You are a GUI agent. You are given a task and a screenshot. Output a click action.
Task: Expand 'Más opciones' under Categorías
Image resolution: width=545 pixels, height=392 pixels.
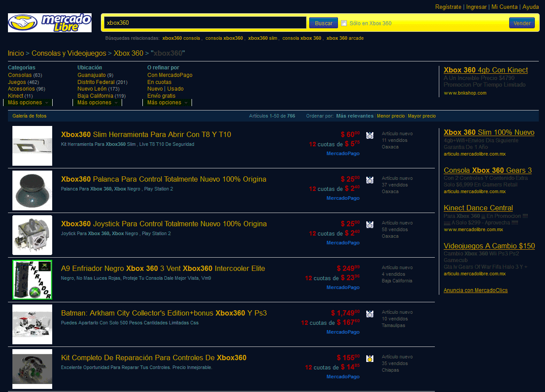[28, 103]
